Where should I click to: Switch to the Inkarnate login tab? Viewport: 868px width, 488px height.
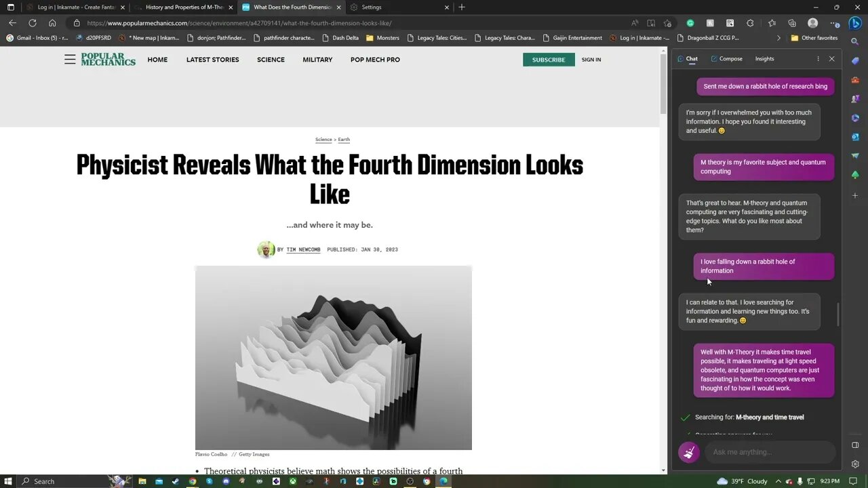pos(75,7)
